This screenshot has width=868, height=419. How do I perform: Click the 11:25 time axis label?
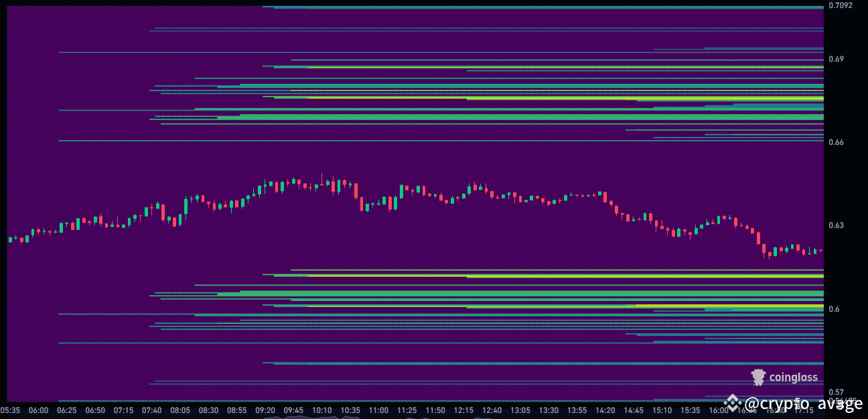(x=407, y=410)
